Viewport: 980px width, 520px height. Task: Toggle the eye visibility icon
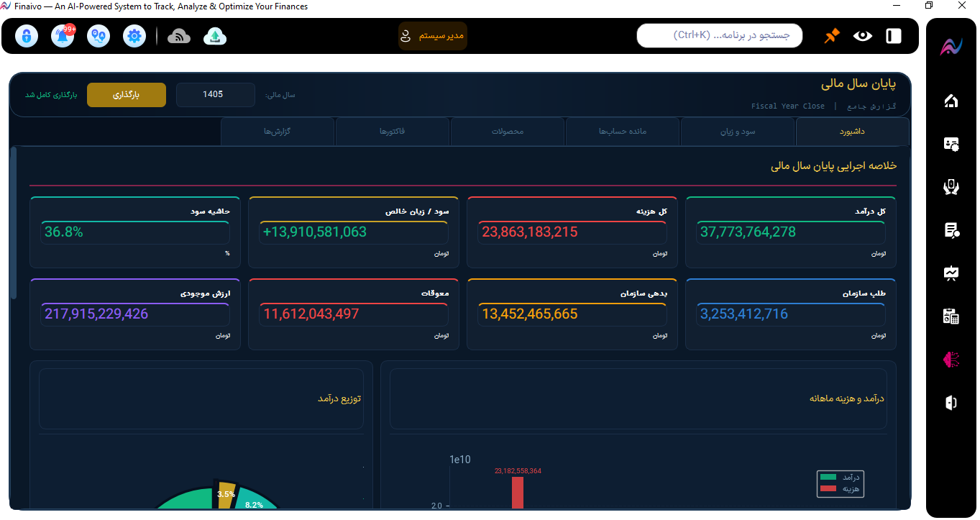(x=863, y=36)
